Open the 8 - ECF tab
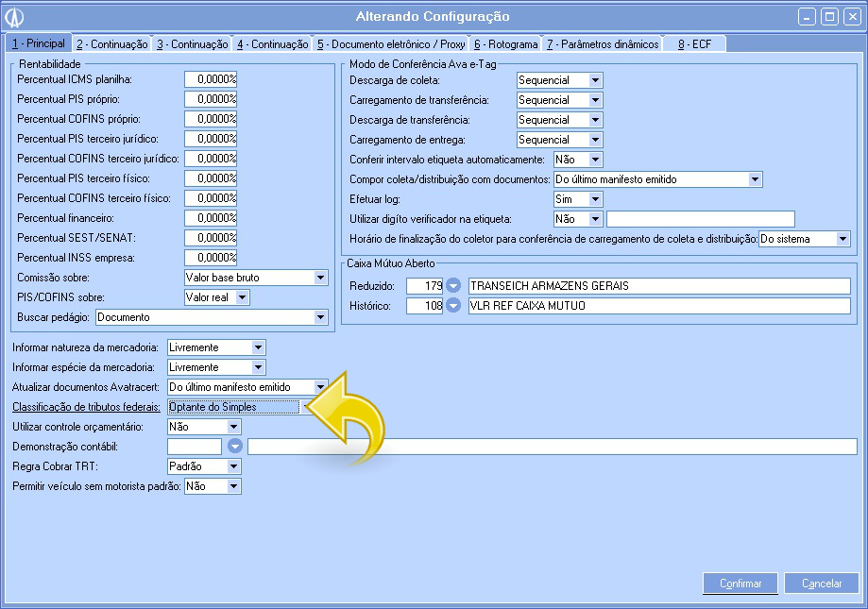This screenshot has height=609, width=868. coord(694,44)
